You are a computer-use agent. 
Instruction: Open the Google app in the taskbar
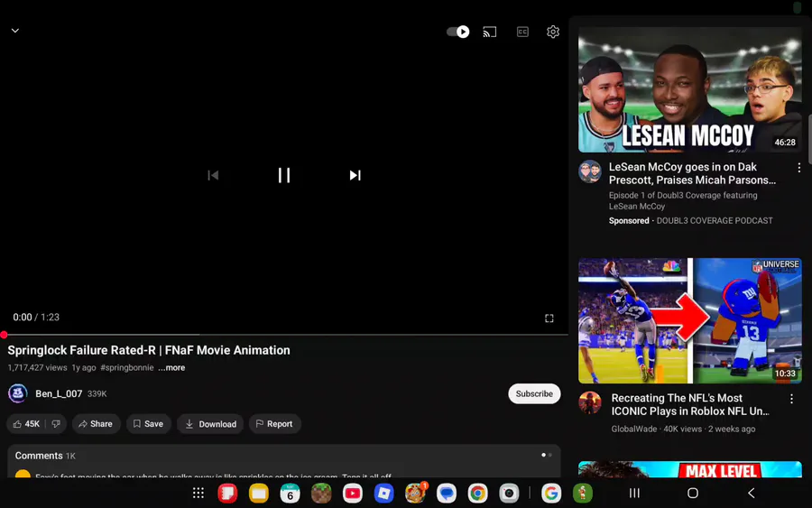click(551, 493)
